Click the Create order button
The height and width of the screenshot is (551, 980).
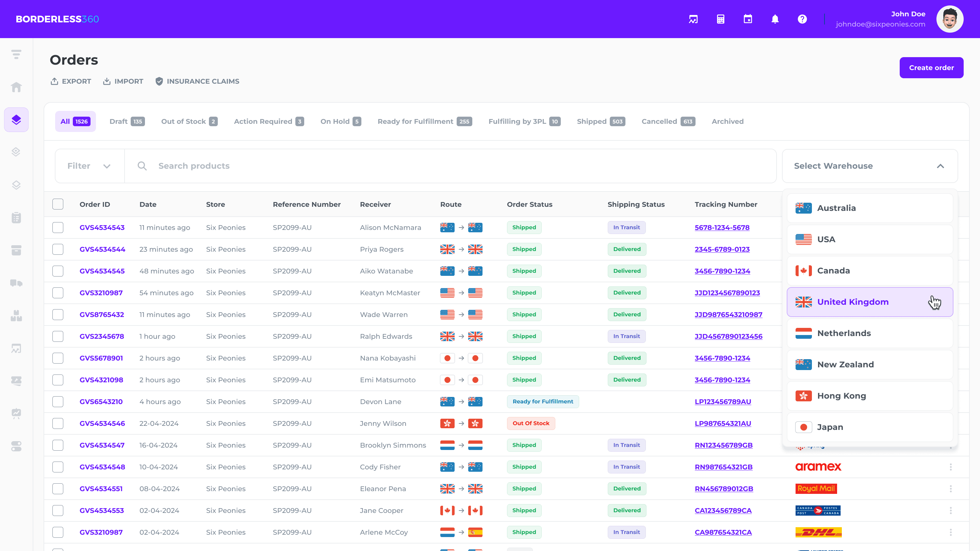pyautogui.click(x=931, y=68)
